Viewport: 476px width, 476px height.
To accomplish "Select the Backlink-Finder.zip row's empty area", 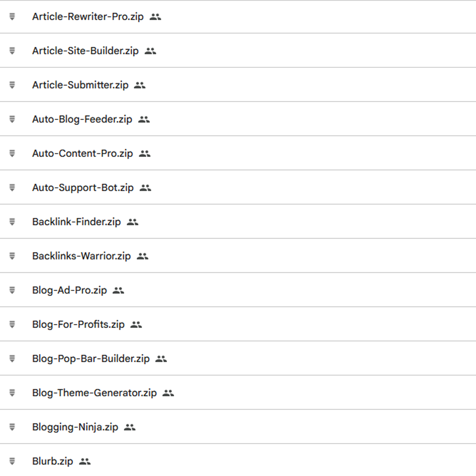I will coord(307,222).
